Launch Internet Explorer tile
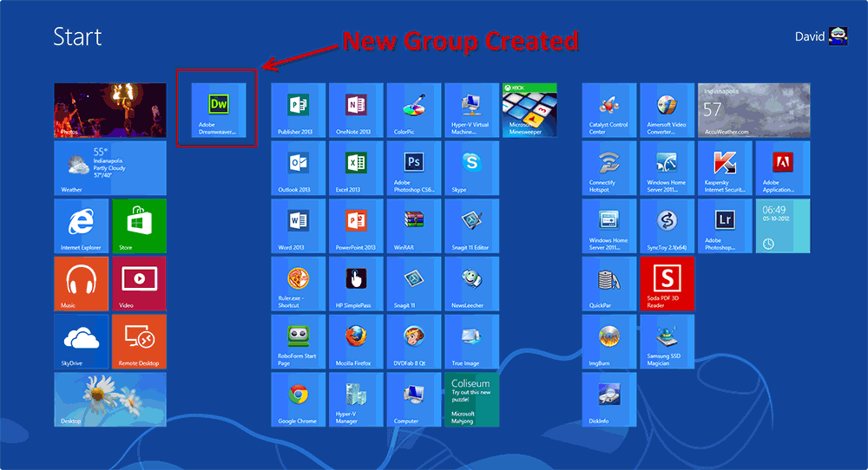 pos(82,226)
